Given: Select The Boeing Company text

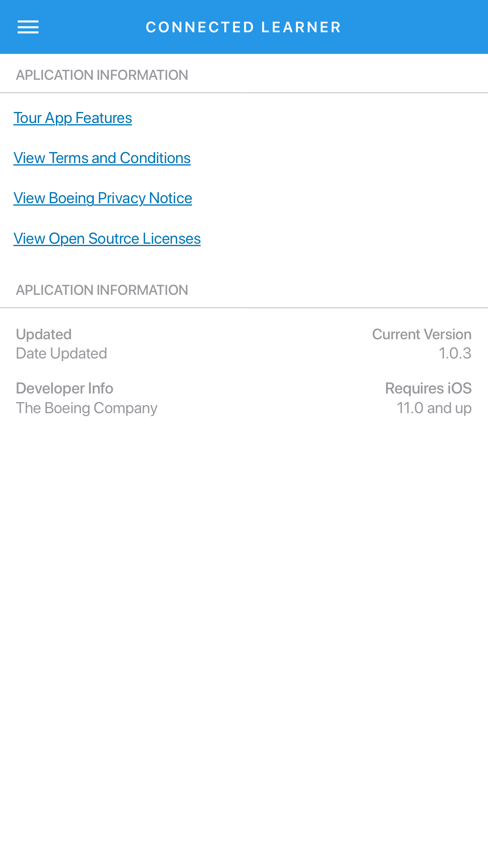Looking at the screenshot, I should point(86,408).
